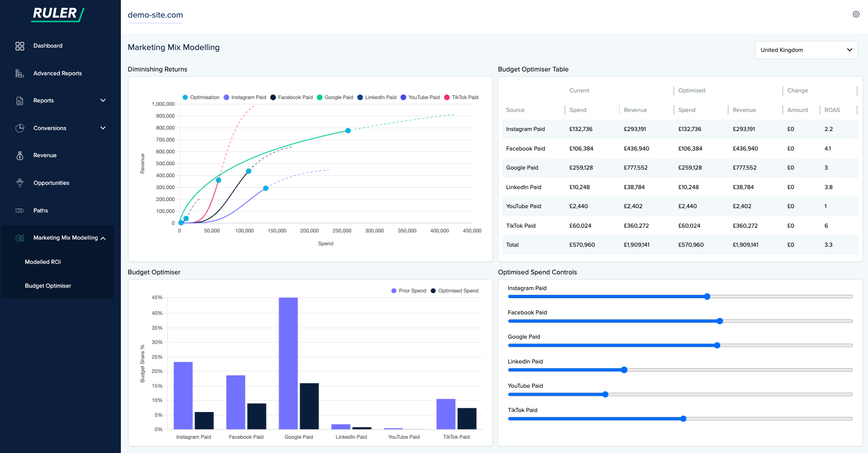Image resolution: width=868 pixels, height=453 pixels.
Task: Click the Paths arrows icon
Action: (x=20, y=211)
